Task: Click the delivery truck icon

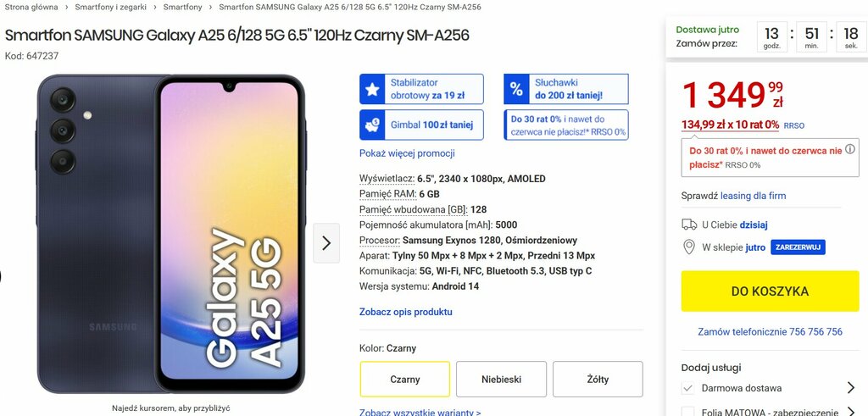Action: [x=689, y=225]
